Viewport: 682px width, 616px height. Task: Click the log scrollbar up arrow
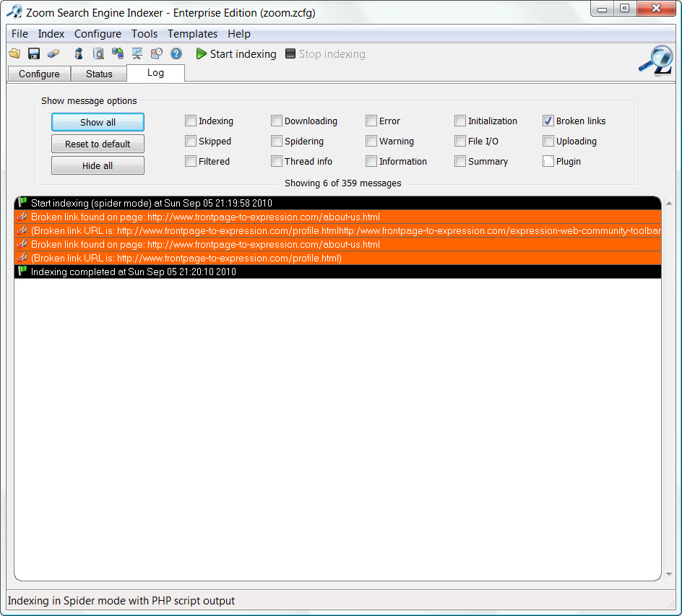(669, 203)
